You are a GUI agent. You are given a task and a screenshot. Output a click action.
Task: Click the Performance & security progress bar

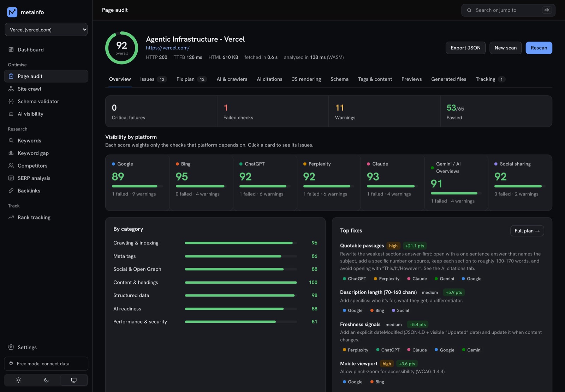(241, 322)
